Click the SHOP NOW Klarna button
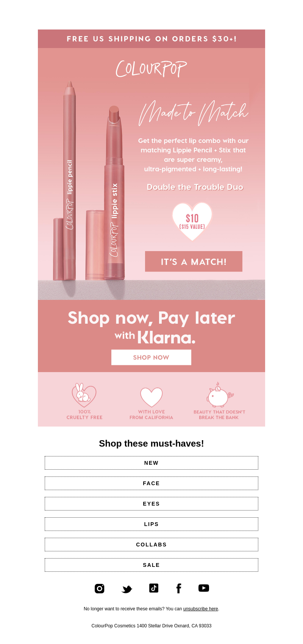303x644 pixels. point(151,357)
